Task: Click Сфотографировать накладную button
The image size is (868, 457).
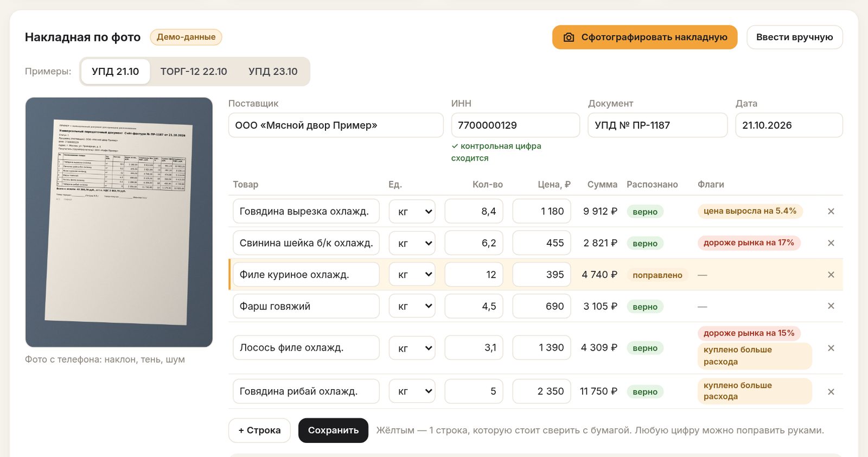Action: (x=644, y=37)
